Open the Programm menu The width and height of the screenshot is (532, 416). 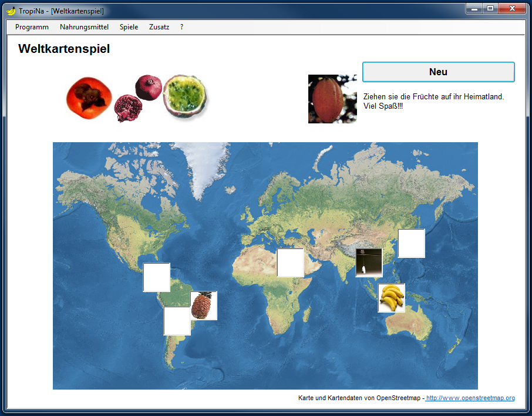click(x=32, y=27)
